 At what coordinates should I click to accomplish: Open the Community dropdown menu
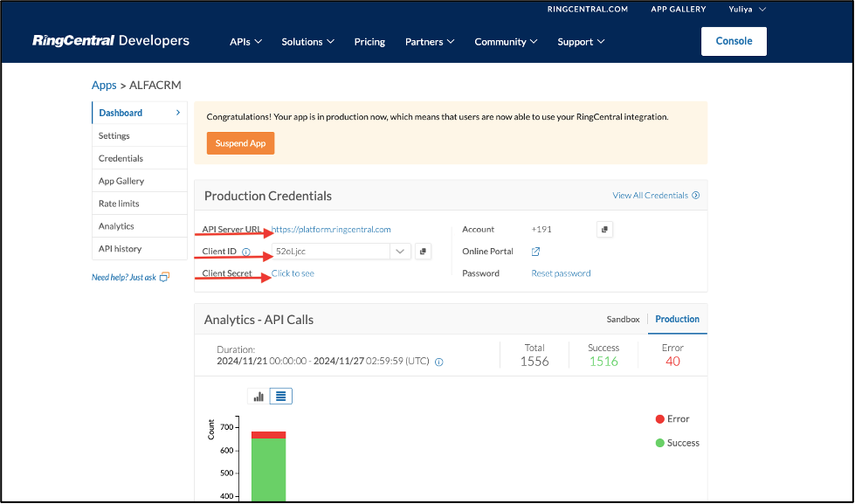point(506,41)
